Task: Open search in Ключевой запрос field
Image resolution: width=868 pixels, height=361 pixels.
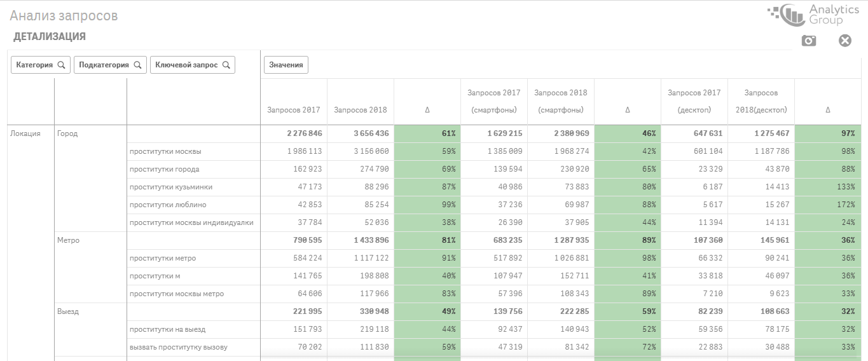Action: point(226,65)
